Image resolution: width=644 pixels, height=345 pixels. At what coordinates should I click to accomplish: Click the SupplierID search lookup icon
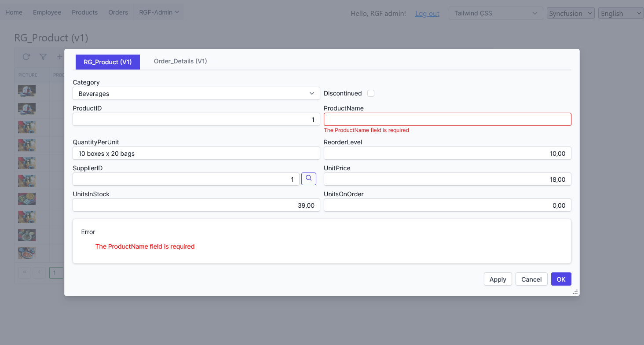pyautogui.click(x=308, y=179)
